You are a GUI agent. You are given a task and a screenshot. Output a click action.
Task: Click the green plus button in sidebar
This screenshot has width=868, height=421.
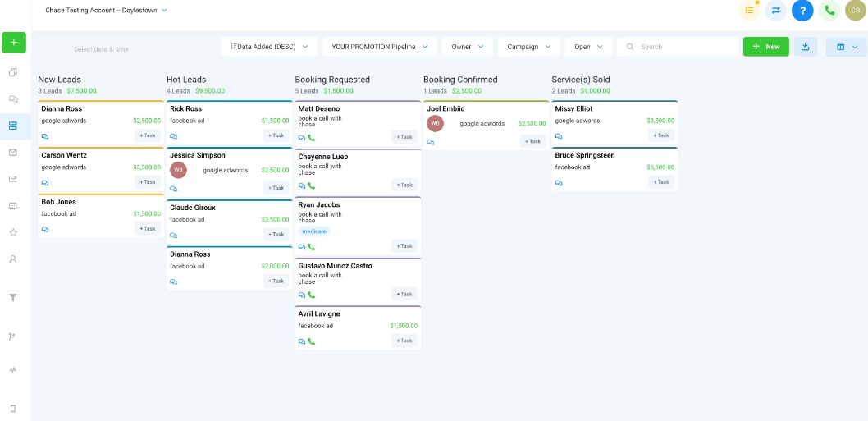14,43
